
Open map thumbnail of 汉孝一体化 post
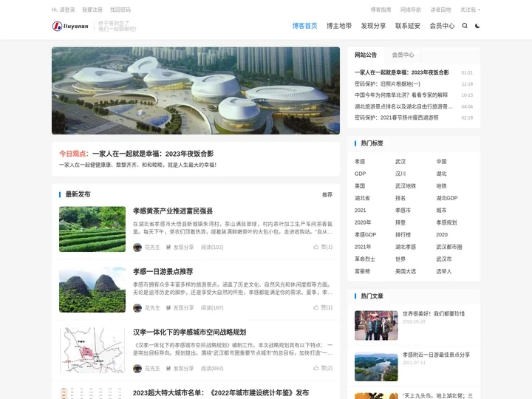(x=92, y=350)
